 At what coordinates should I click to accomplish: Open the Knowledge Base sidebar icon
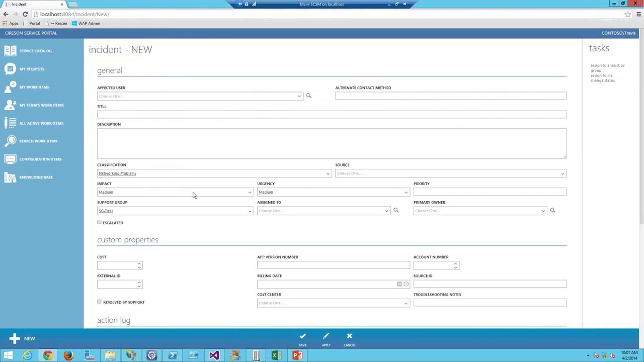[x=10, y=177]
